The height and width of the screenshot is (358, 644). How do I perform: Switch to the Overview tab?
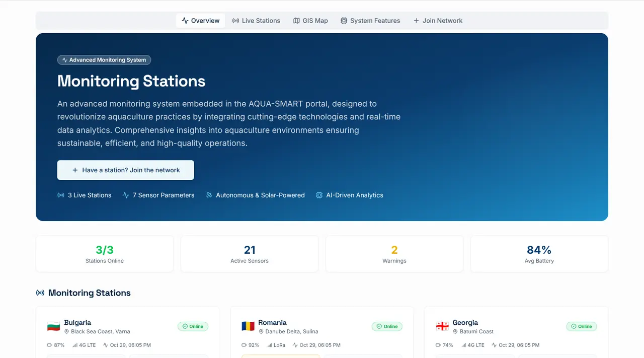point(200,21)
